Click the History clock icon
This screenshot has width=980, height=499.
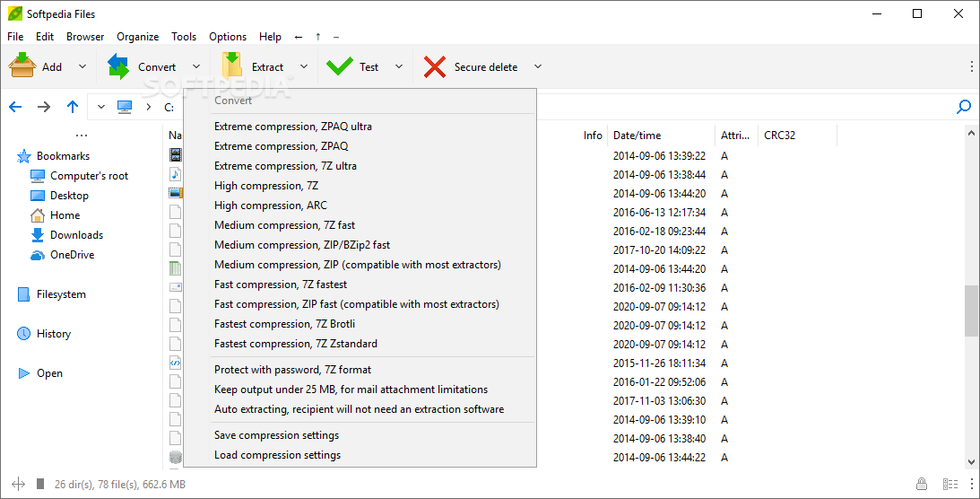coord(23,334)
